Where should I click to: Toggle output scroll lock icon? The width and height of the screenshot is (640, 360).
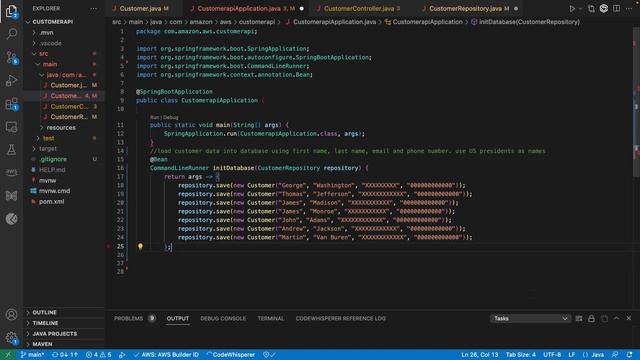coord(591,318)
